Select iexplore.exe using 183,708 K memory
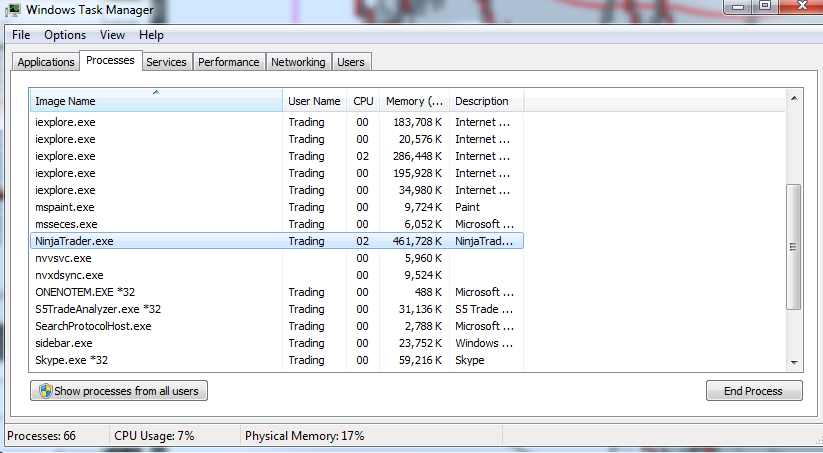Screen dimensions: 823x453 (277, 122)
